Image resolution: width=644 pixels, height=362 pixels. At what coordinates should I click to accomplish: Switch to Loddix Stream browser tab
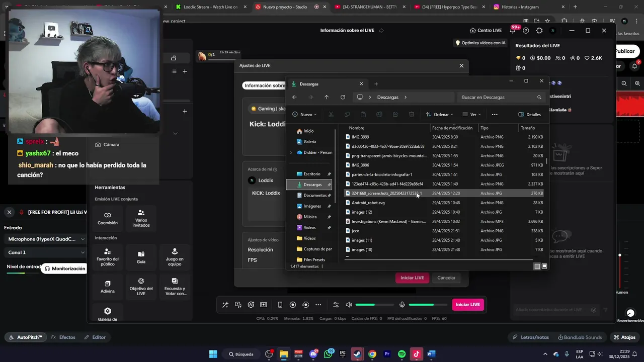coord(210,7)
